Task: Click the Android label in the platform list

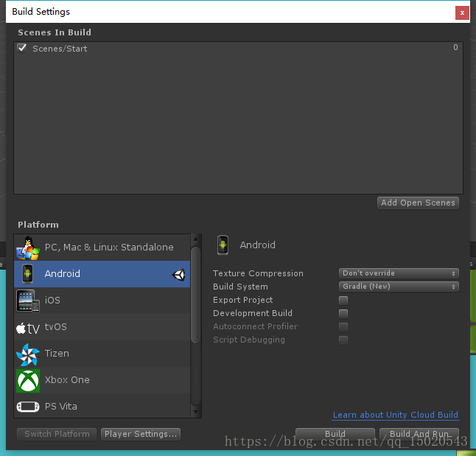Action: coord(62,273)
